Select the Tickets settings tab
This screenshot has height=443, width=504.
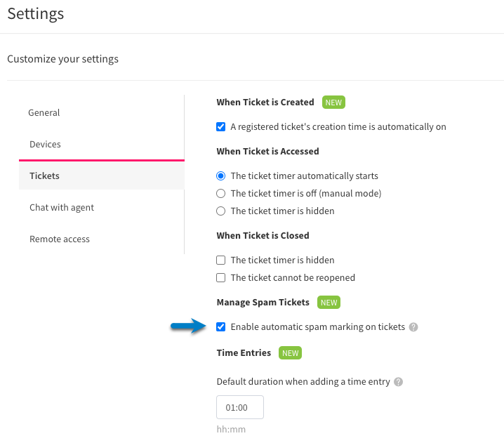tap(102, 176)
